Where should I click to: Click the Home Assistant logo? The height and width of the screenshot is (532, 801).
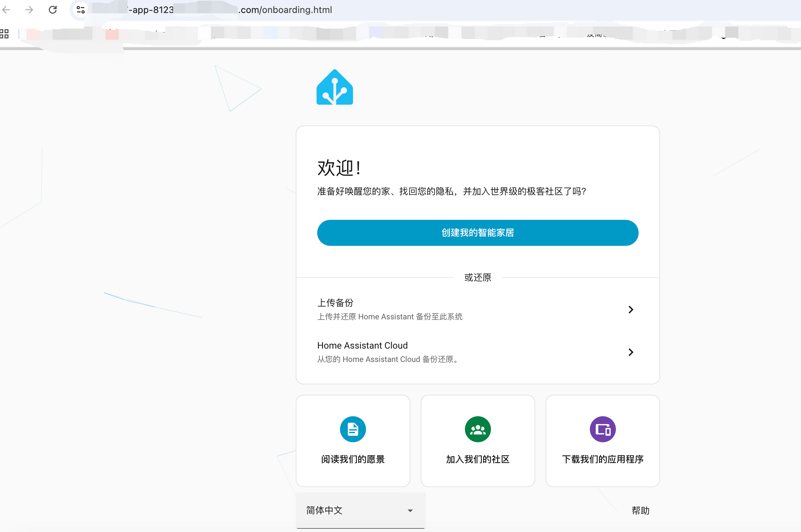click(335, 87)
